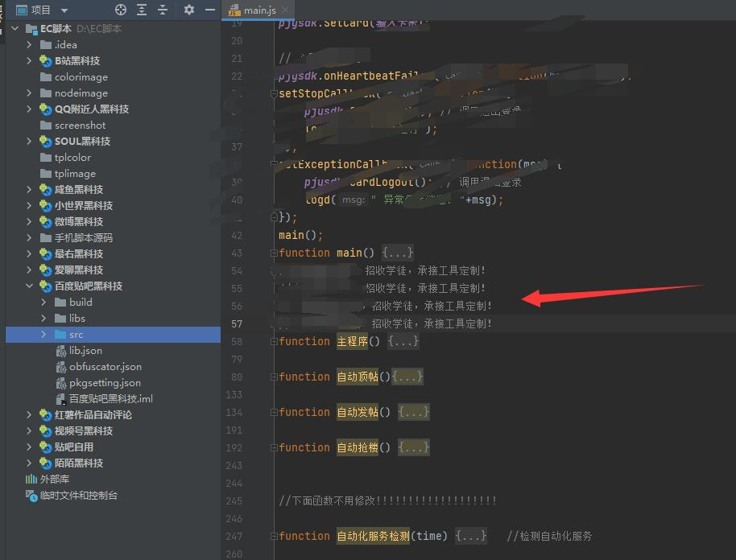Click the 红薯作品自动评论 module icon

click(x=46, y=415)
